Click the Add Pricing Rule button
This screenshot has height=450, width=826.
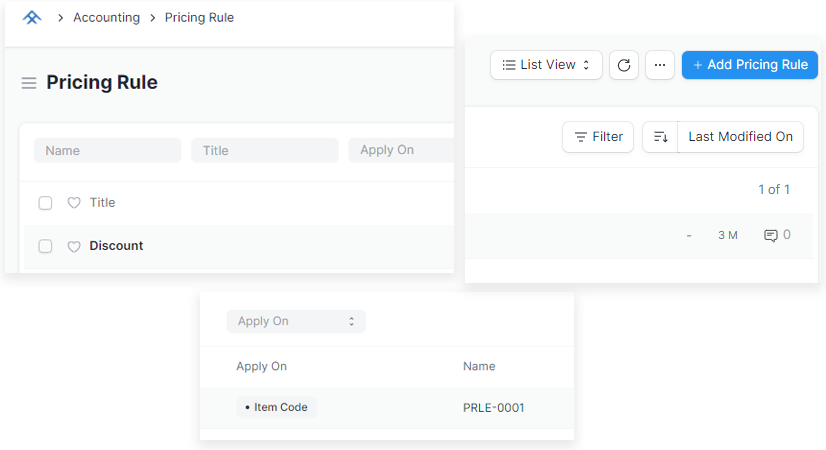(x=750, y=65)
